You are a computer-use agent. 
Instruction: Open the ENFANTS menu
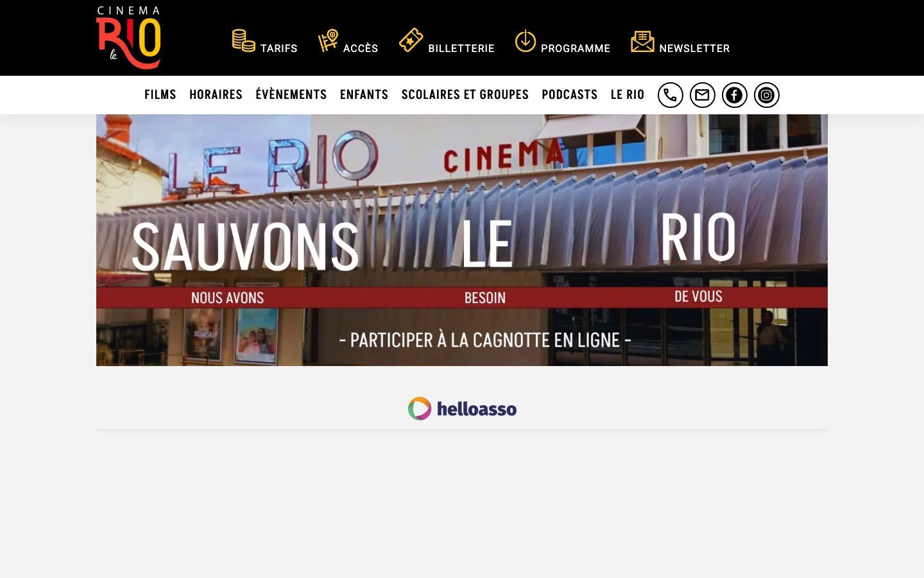point(364,94)
